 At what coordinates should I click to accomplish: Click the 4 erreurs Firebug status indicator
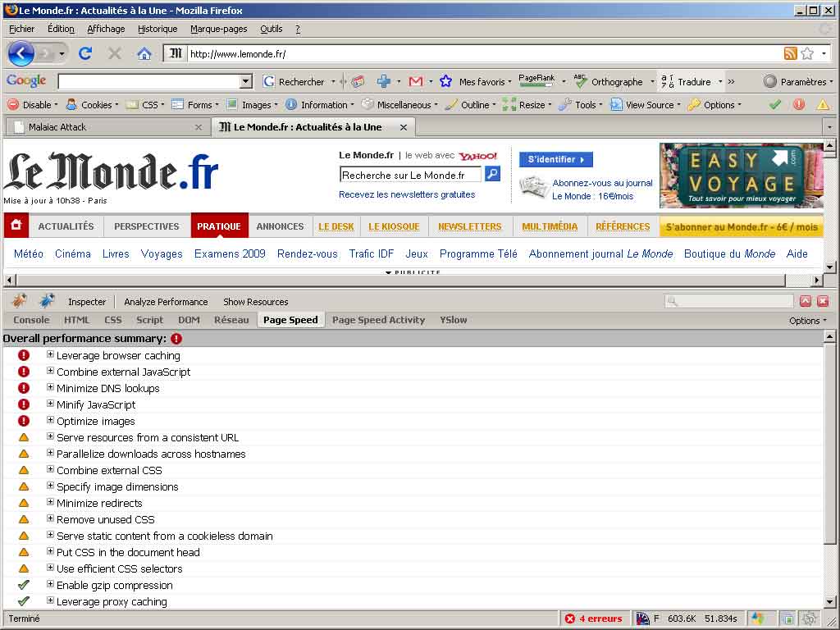click(593, 619)
